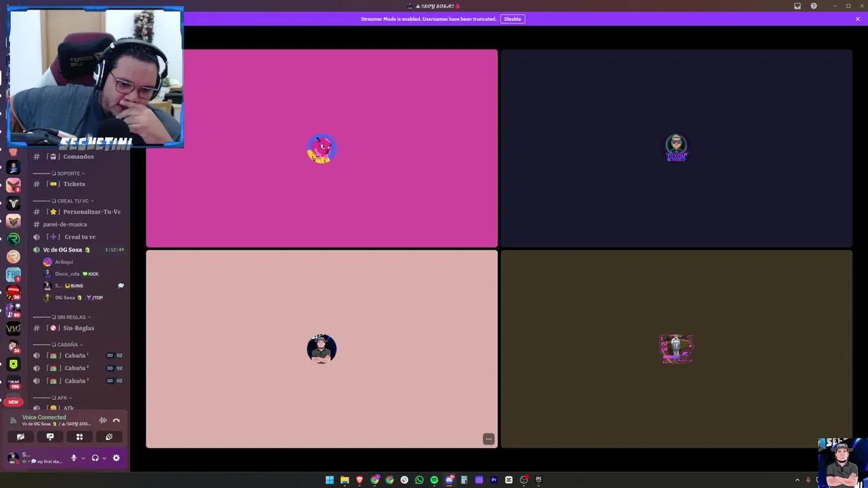Start a screen share
868x488 pixels.
(50, 436)
